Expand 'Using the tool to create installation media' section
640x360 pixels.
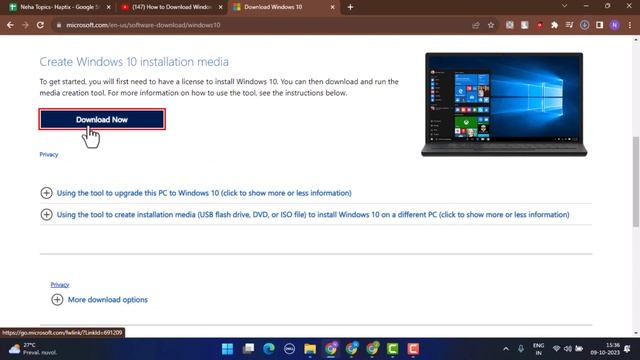[313, 214]
